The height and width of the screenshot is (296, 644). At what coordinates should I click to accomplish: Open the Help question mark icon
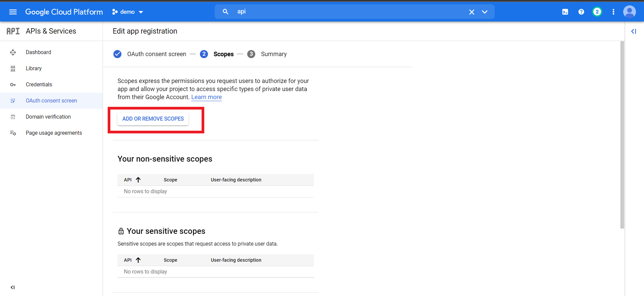pyautogui.click(x=581, y=12)
